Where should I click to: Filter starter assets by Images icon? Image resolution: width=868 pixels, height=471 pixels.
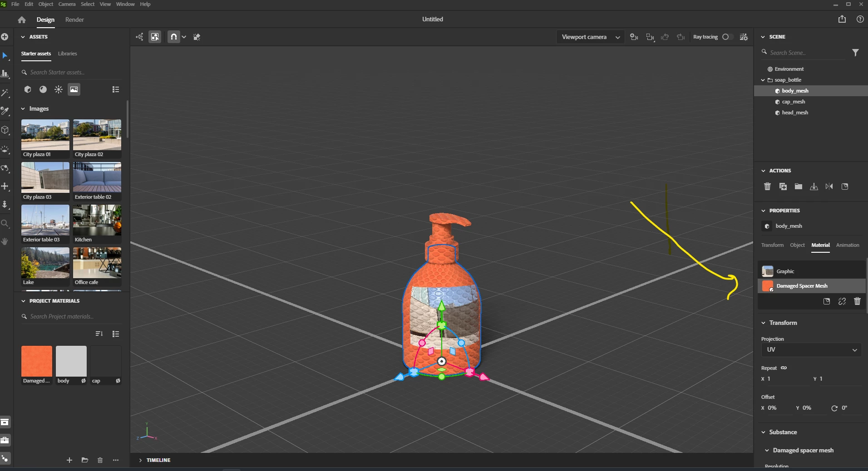click(74, 89)
